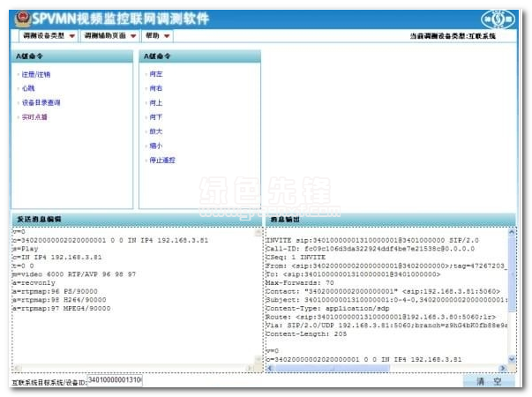The image size is (532, 397).
Task: Click the 缩小 zoom out command
Action: click(x=156, y=146)
